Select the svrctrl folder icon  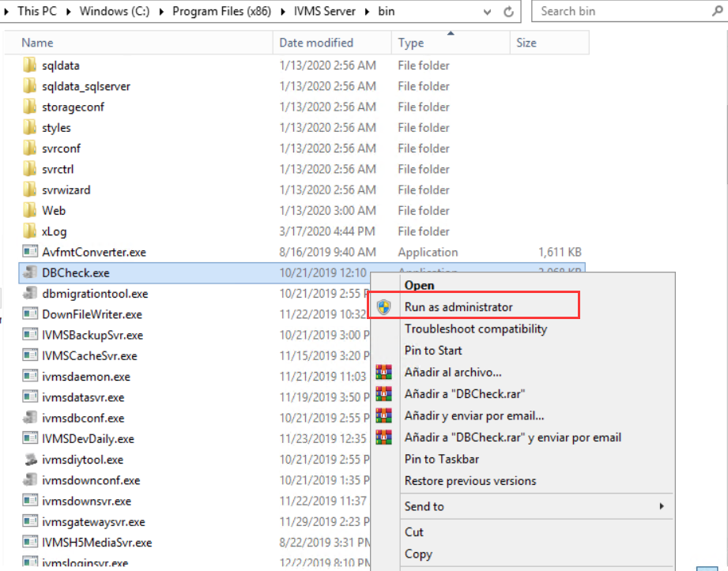coord(30,169)
